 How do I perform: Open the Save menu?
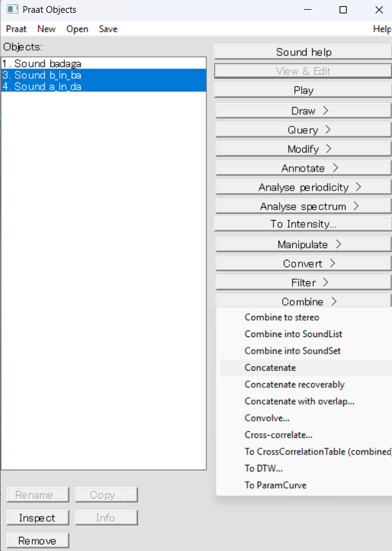(x=108, y=29)
